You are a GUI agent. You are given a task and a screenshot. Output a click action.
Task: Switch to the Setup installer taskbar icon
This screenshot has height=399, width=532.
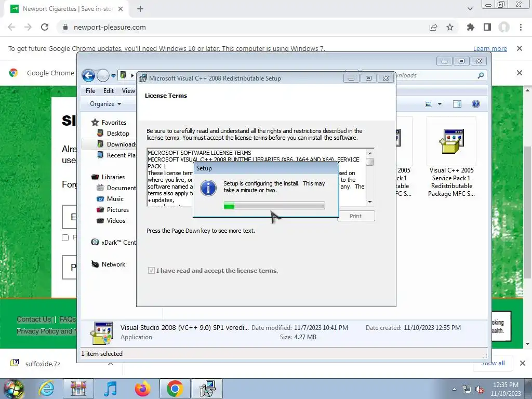coord(207,389)
